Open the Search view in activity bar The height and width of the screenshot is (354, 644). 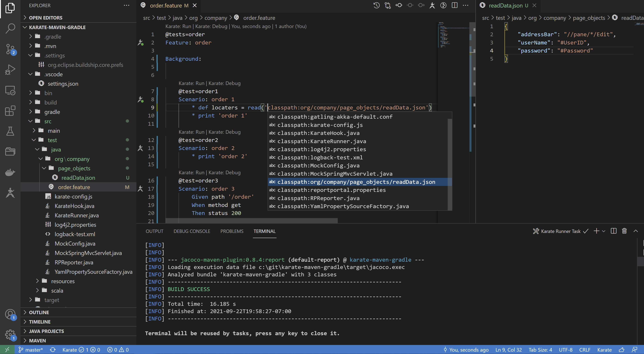10,28
